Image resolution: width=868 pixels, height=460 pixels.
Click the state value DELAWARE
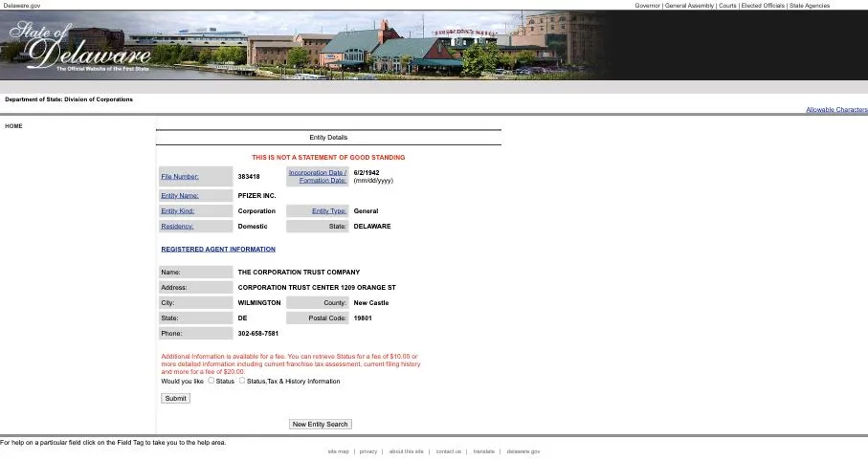[372, 226]
